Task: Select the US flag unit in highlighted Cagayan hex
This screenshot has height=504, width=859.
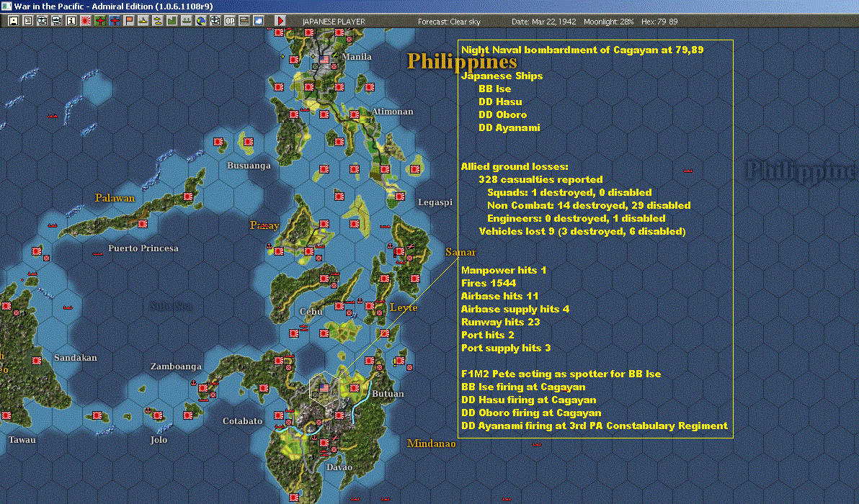Action: pyautogui.click(x=324, y=388)
